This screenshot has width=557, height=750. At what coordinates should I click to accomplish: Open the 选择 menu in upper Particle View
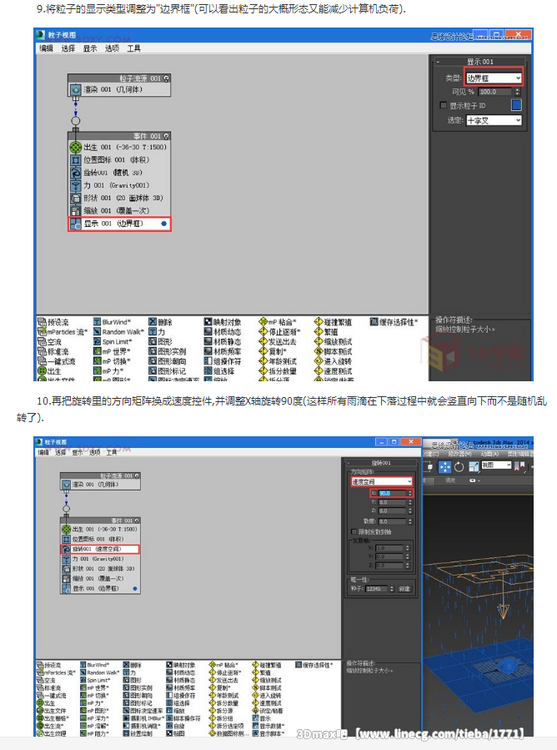coord(68,48)
